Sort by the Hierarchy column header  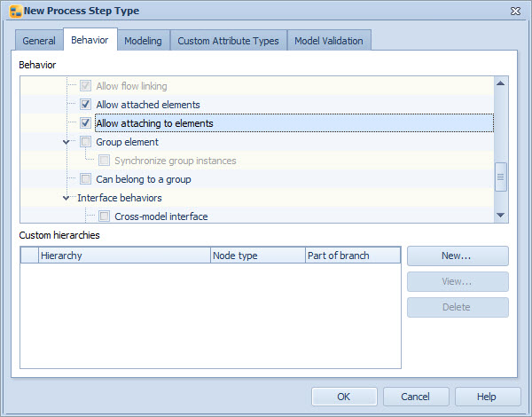click(x=124, y=256)
